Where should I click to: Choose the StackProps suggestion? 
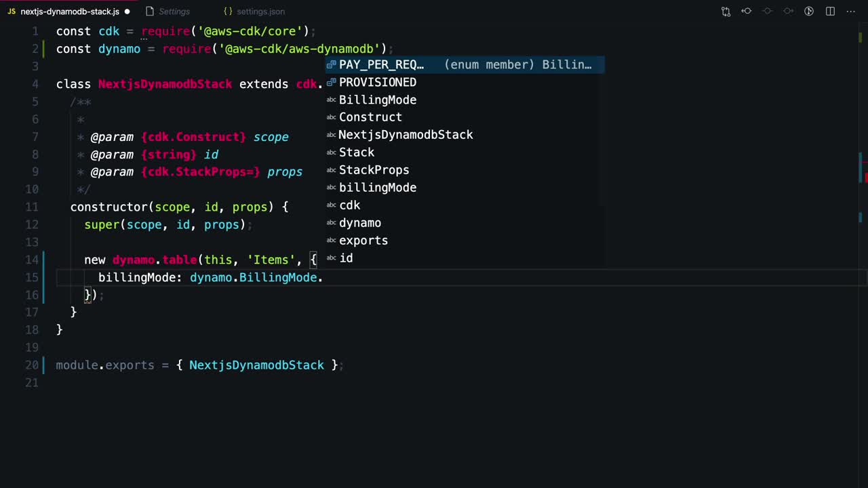tap(374, 170)
